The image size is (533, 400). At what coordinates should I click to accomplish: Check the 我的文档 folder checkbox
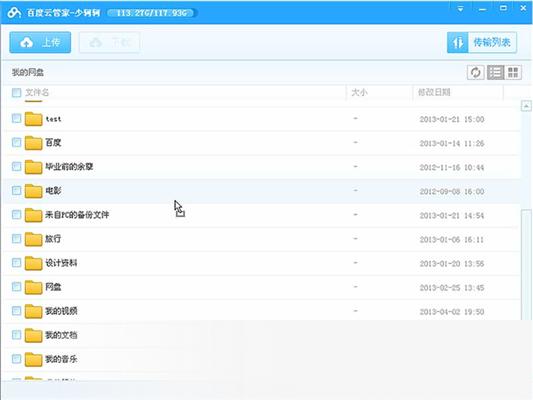point(16,335)
